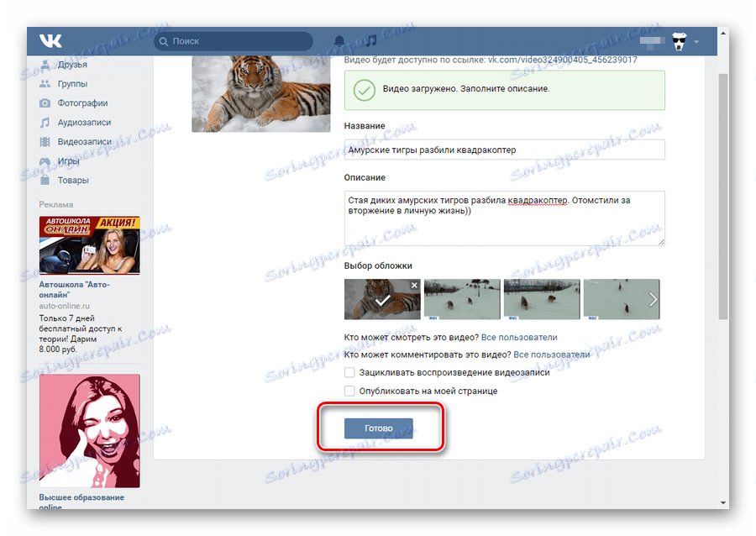
Task: Click the Видеозаписи film icon
Action: coord(45,142)
